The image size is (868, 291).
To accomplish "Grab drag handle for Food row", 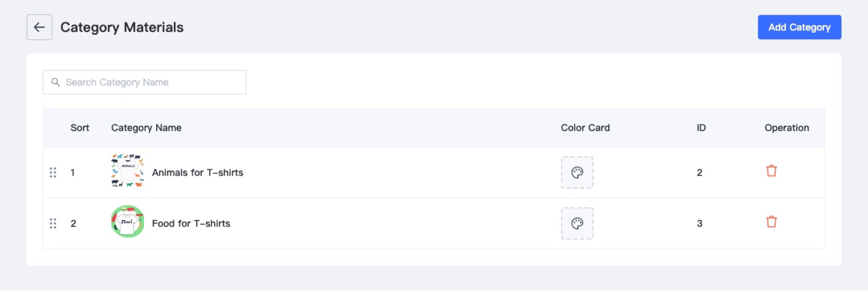I will pyautogui.click(x=53, y=224).
